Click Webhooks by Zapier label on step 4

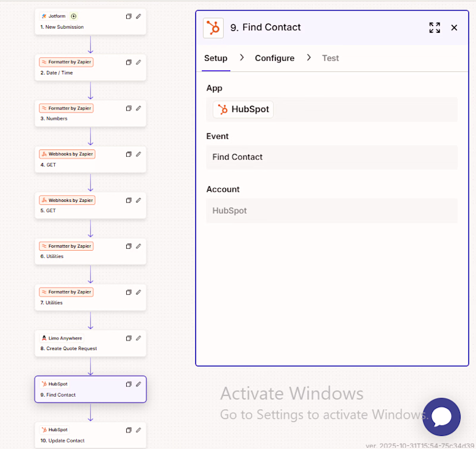(x=67, y=154)
